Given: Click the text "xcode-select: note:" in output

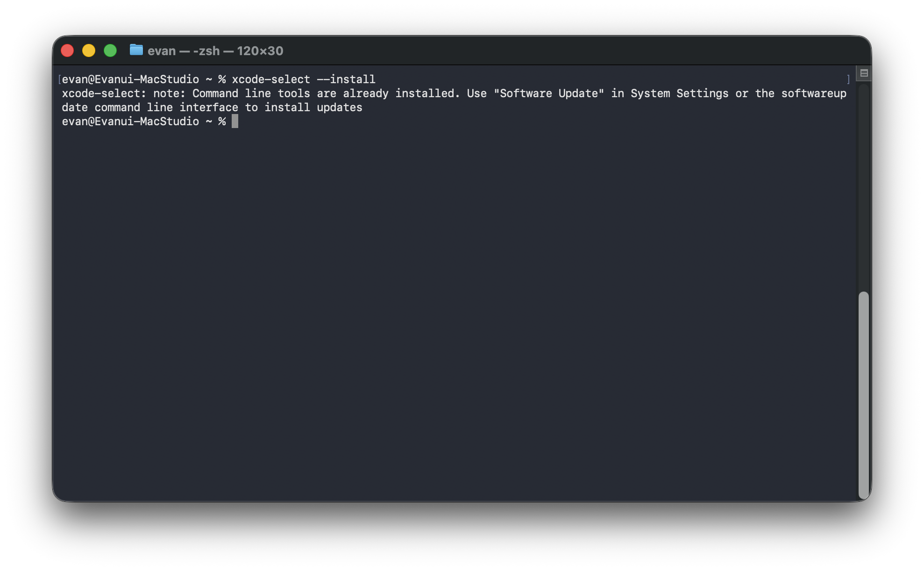Looking at the screenshot, I should click(124, 93).
